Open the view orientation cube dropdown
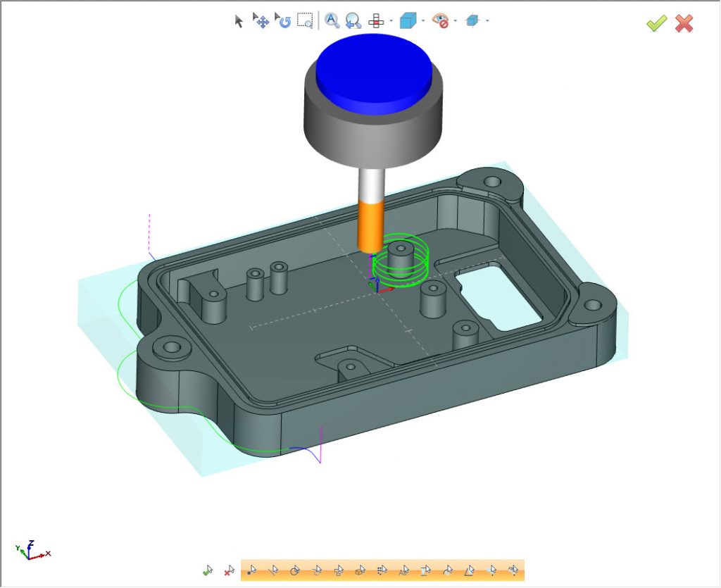 pyautogui.click(x=422, y=20)
